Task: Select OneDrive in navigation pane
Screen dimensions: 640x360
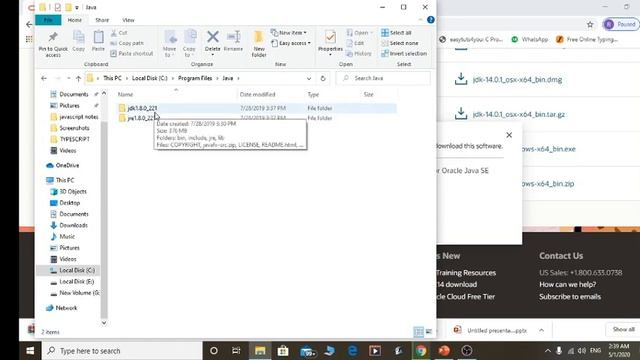Action: click(67, 165)
